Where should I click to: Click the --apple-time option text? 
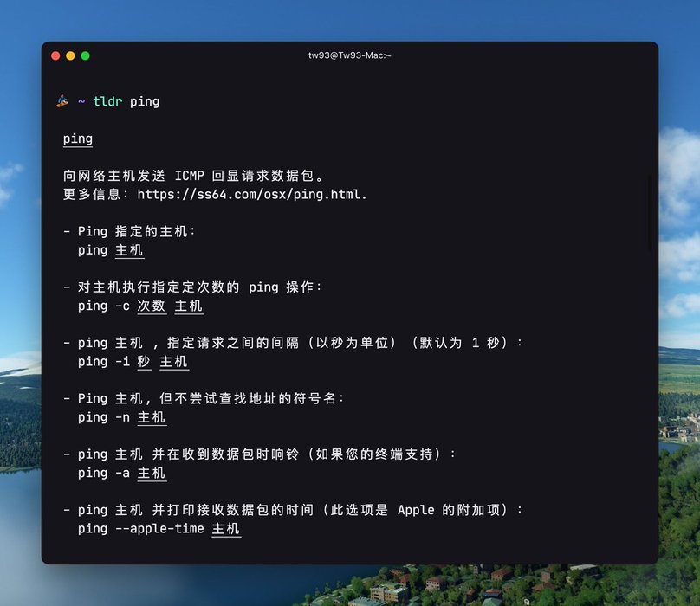[x=159, y=528]
